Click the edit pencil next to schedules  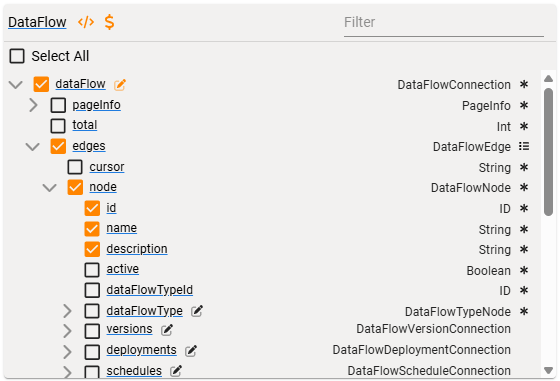(x=176, y=371)
